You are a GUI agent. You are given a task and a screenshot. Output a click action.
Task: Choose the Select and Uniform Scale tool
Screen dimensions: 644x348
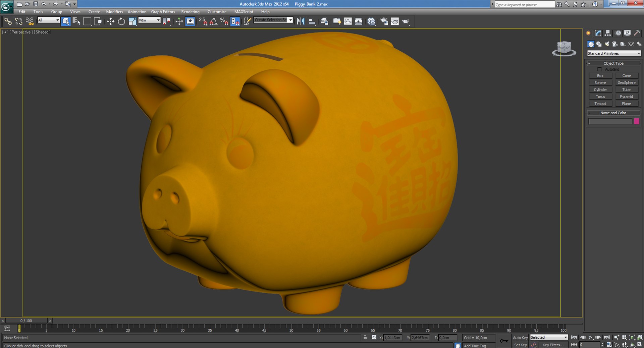click(132, 21)
